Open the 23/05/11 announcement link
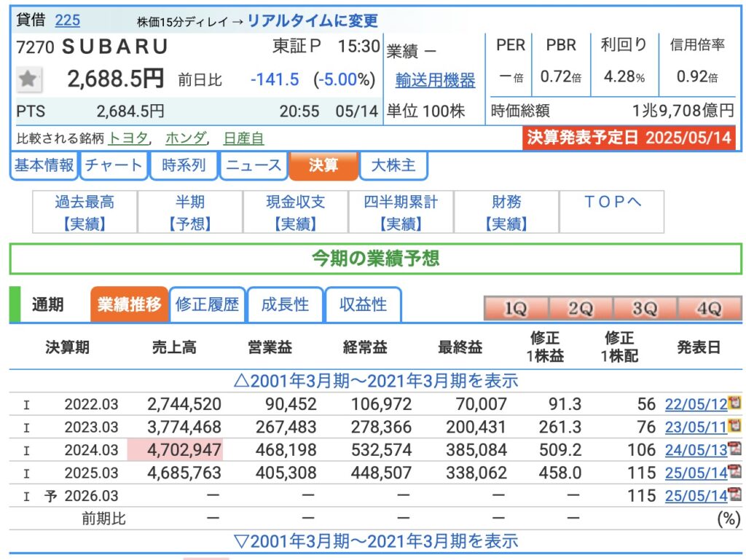 coord(696,427)
